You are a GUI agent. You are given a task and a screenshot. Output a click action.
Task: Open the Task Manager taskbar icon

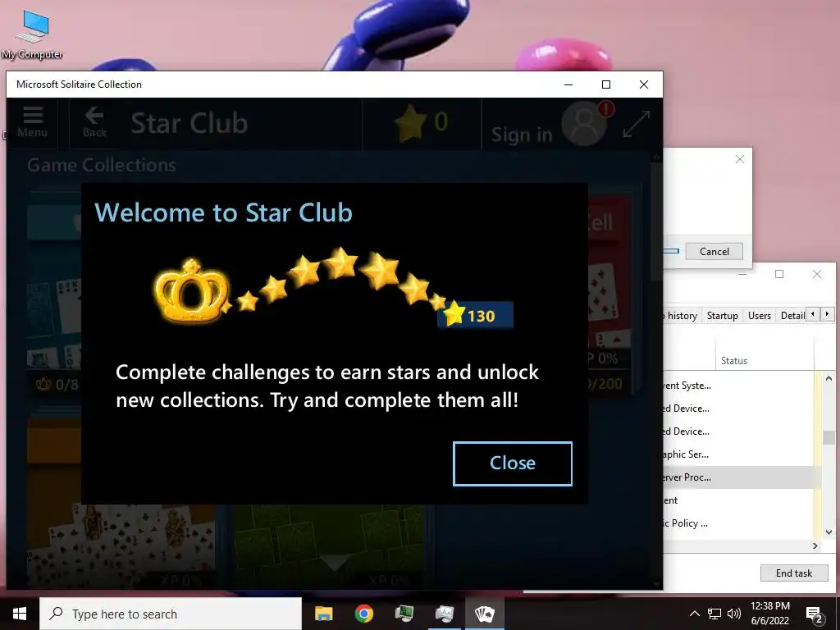tap(404, 614)
